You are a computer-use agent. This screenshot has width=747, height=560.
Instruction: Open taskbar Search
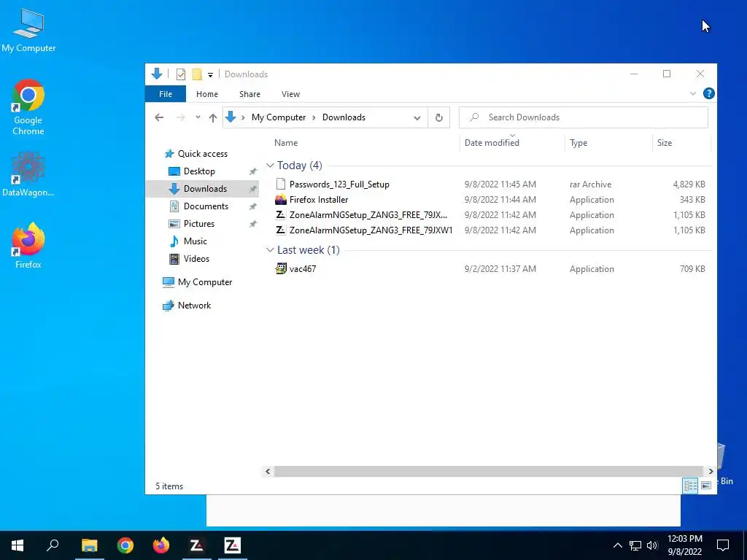click(53, 545)
